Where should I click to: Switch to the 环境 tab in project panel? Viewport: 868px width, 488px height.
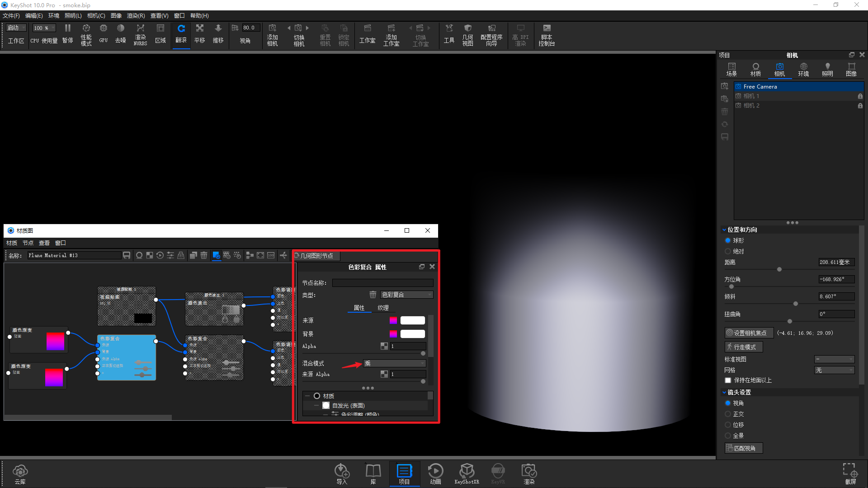803,69
